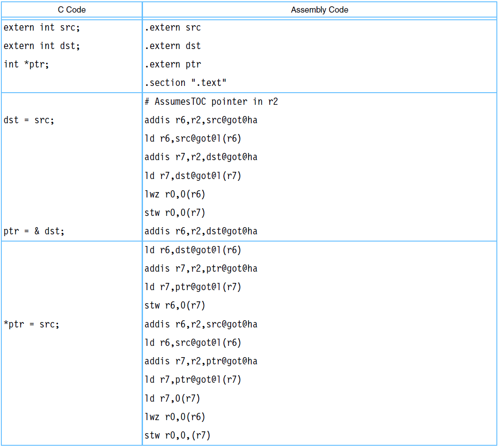Image resolution: width=500 pixels, height=448 pixels.
Task: Click the 'stw r6,0(r7)' instruction
Action: coord(175,305)
